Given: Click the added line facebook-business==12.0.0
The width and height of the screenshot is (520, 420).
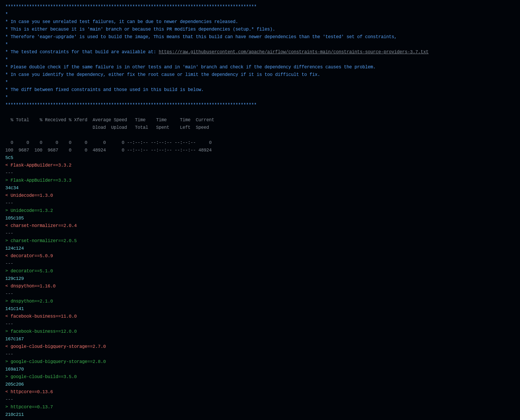Looking at the screenshot, I should (41, 332).
